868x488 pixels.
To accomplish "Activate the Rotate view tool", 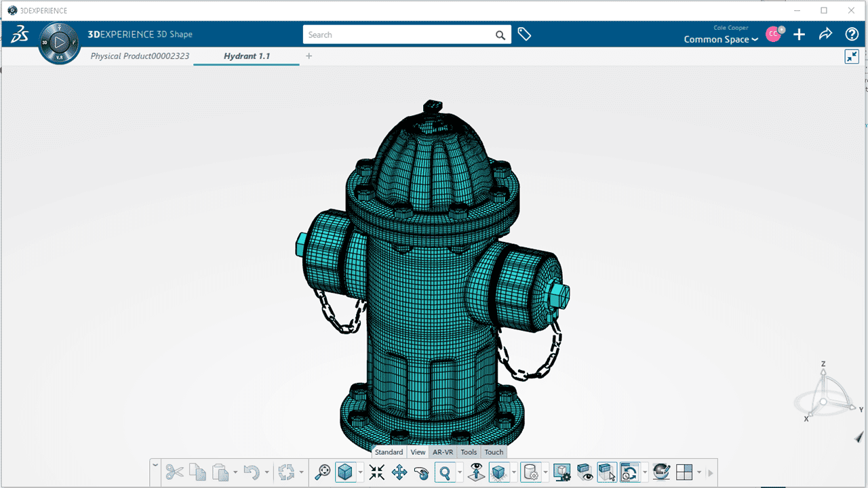I will click(x=421, y=472).
